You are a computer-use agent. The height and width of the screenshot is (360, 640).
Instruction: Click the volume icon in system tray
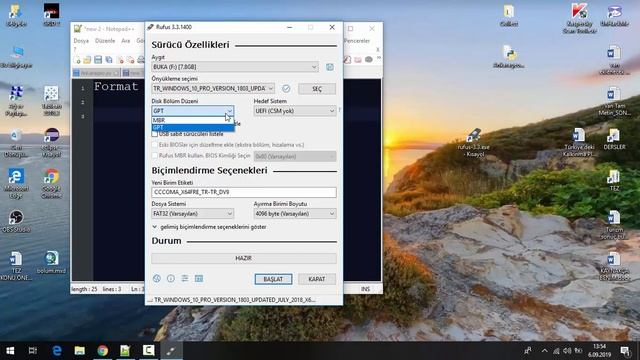[567, 351]
